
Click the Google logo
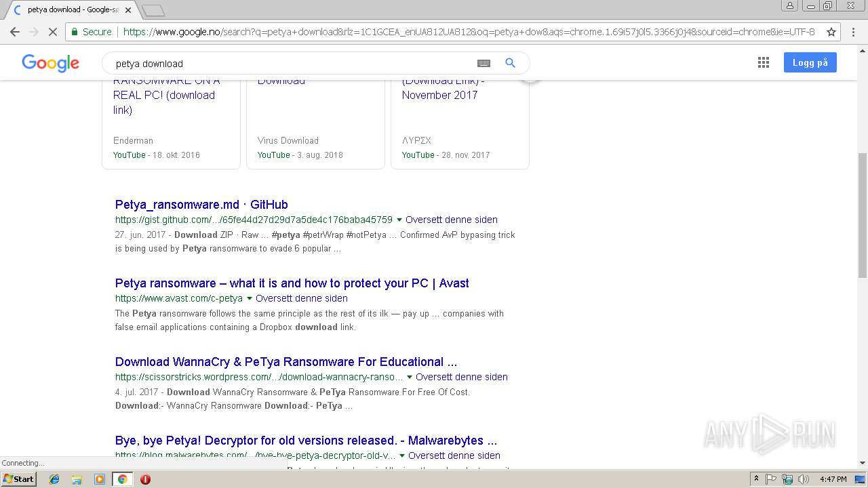(51, 63)
